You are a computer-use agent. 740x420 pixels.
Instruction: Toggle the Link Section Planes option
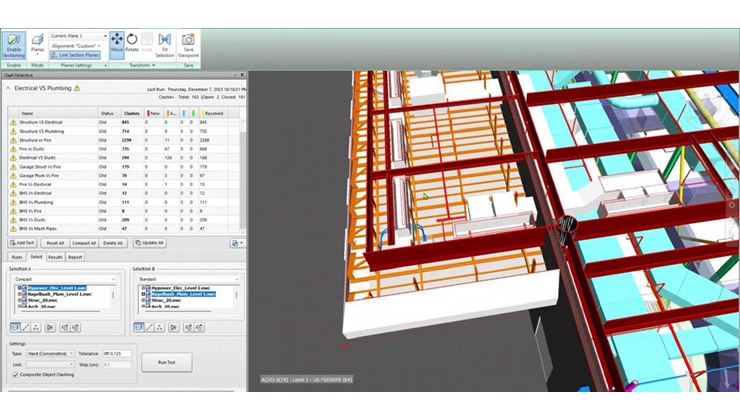click(x=78, y=55)
